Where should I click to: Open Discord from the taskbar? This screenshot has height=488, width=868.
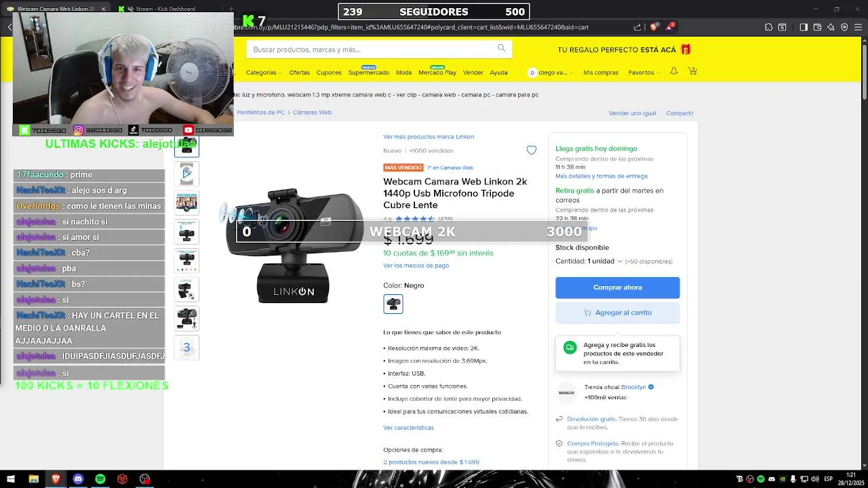coord(78,479)
